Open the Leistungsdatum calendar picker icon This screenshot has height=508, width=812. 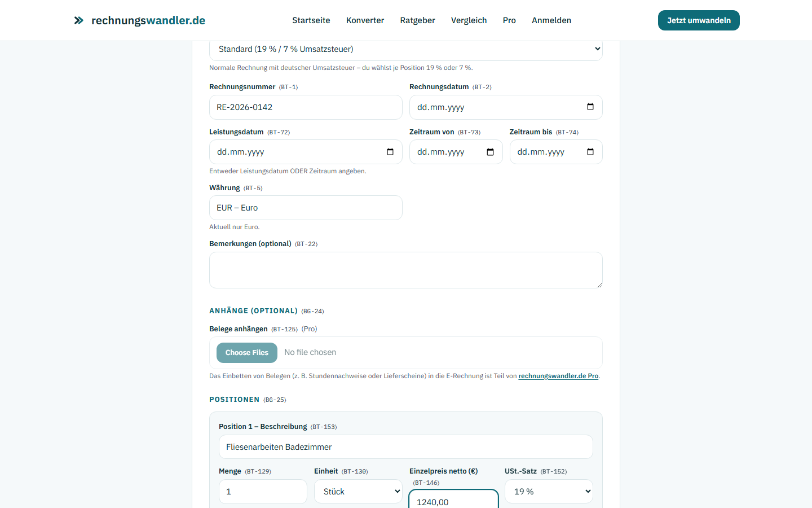click(390, 152)
